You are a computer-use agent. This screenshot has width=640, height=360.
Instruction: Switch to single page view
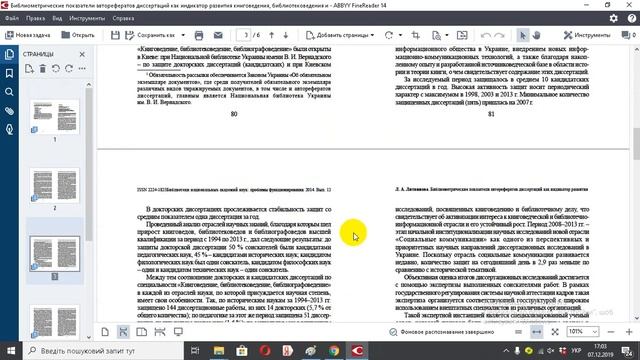[x=105, y=332]
